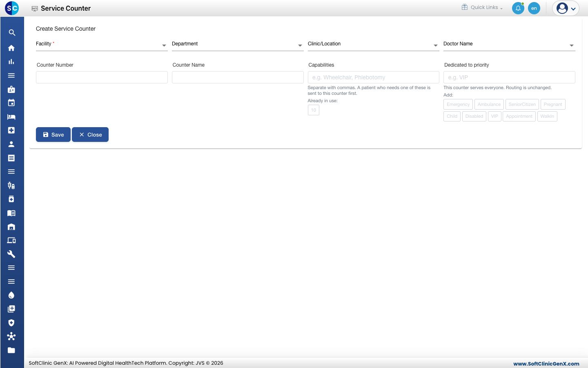588x368 pixels.
Task: Save the service counter
Action: click(53, 135)
